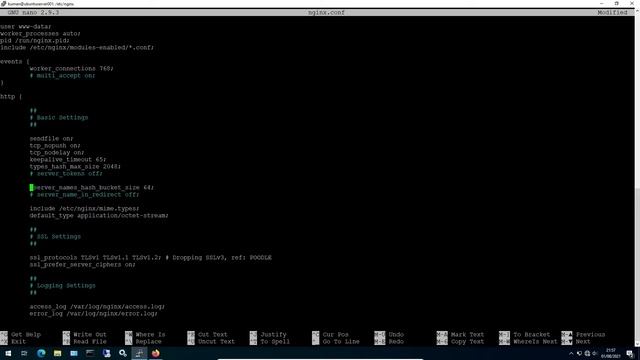Click the 'worker_connections 768;' line
This screenshot has height=360, width=640.
[x=71, y=69]
